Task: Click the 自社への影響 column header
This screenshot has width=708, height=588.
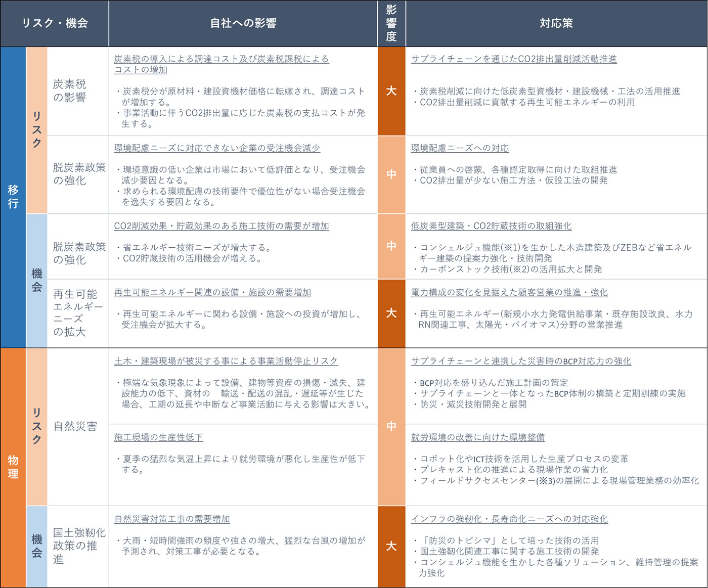Action: coord(243,23)
